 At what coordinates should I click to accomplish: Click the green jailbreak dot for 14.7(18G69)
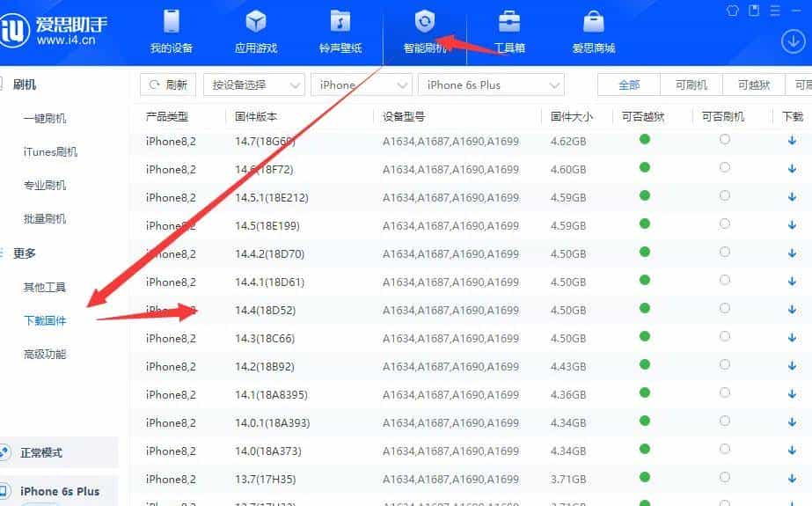[645, 139]
